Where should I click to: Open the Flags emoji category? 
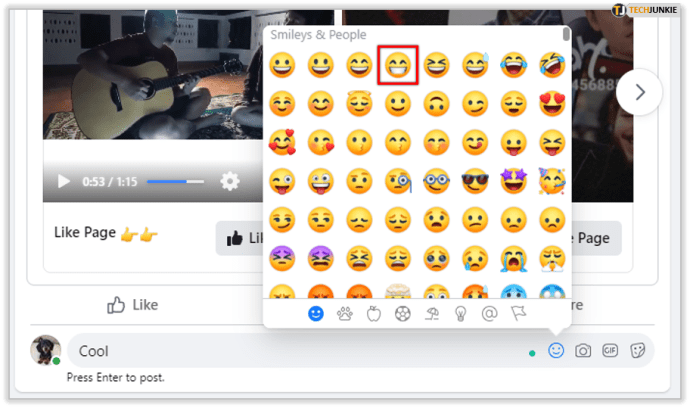pyautogui.click(x=518, y=313)
